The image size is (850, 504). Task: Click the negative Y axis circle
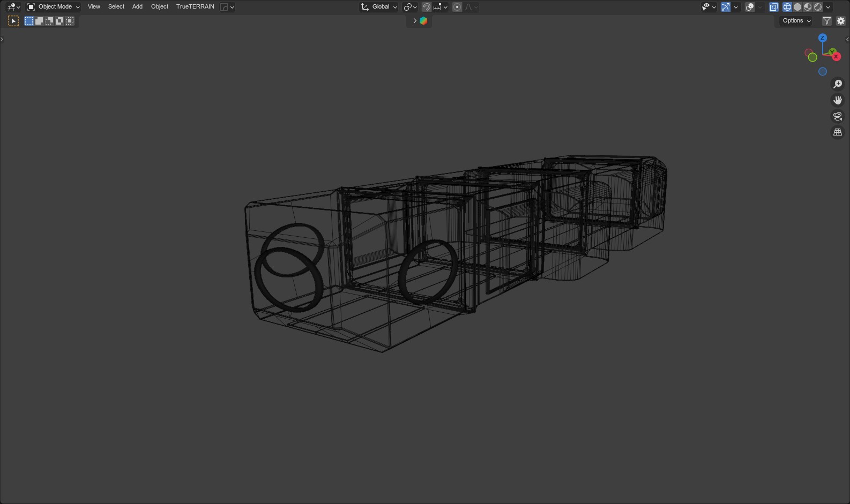coord(812,57)
